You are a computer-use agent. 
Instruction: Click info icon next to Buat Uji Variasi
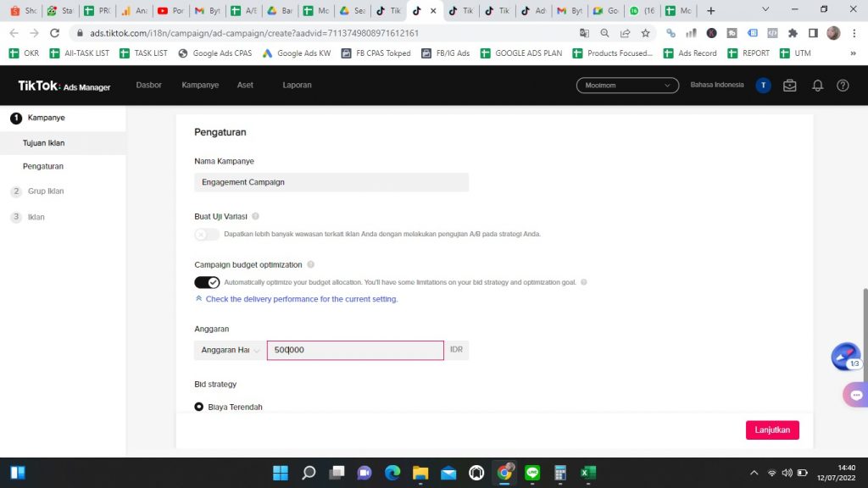pos(256,217)
